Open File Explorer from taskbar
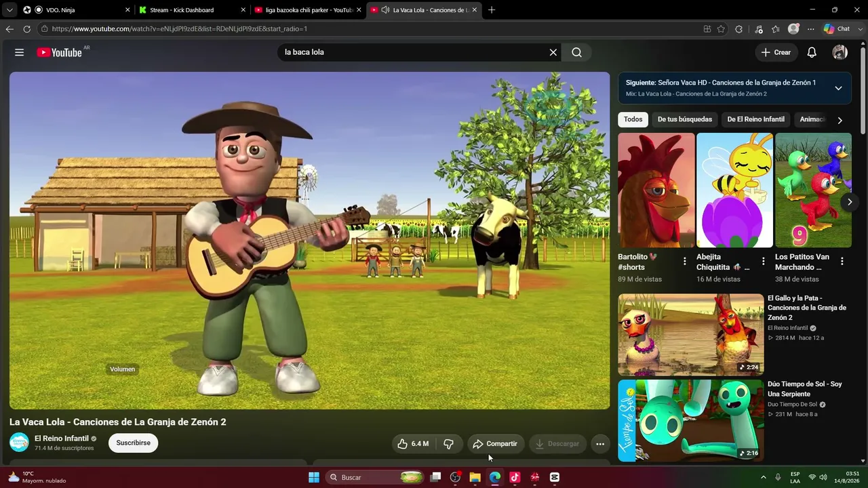Screen dimensions: 868x488 (475, 477)
